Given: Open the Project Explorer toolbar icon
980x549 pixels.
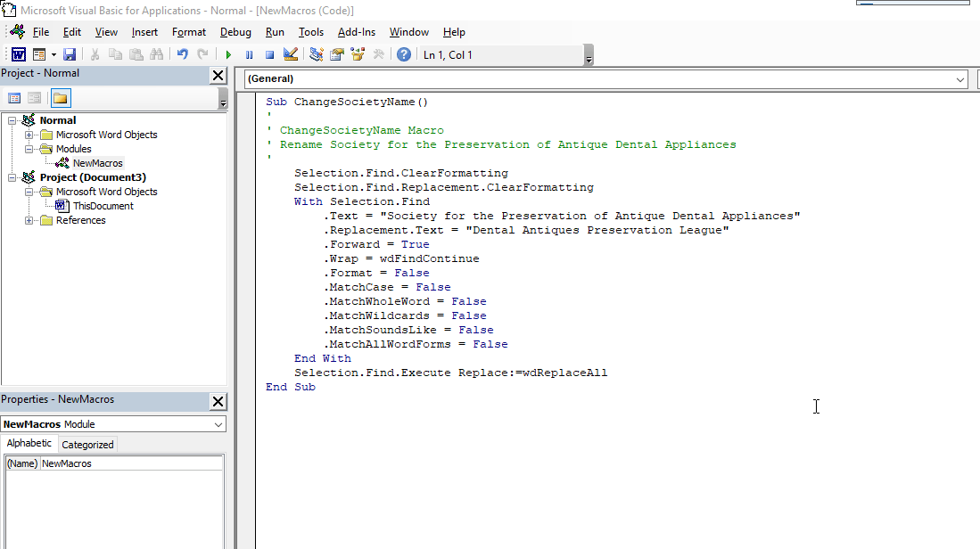Looking at the screenshot, I should 315,53.
